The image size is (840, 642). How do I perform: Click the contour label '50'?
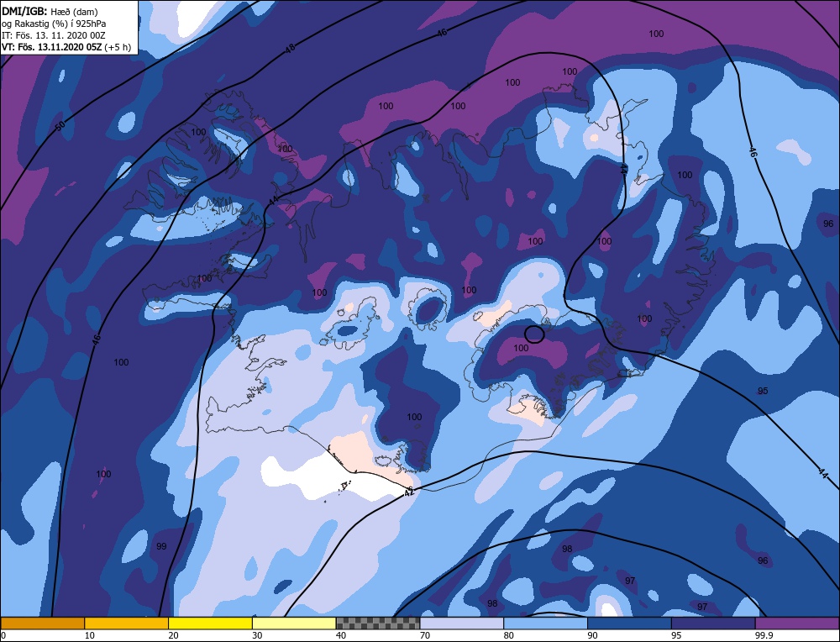coord(60,127)
